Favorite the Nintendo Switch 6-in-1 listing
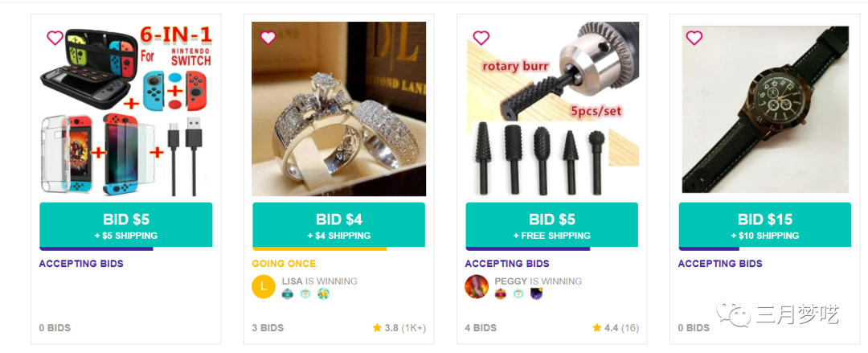The image size is (868, 353). coord(55,38)
